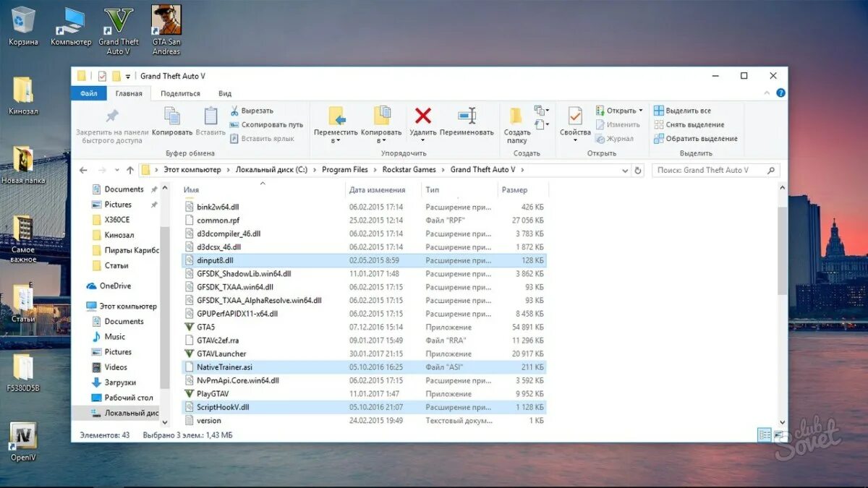Select Этот компьютер in navigation pane
The width and height of the screenshot is (868, 488).
click(x=121, y=306)
